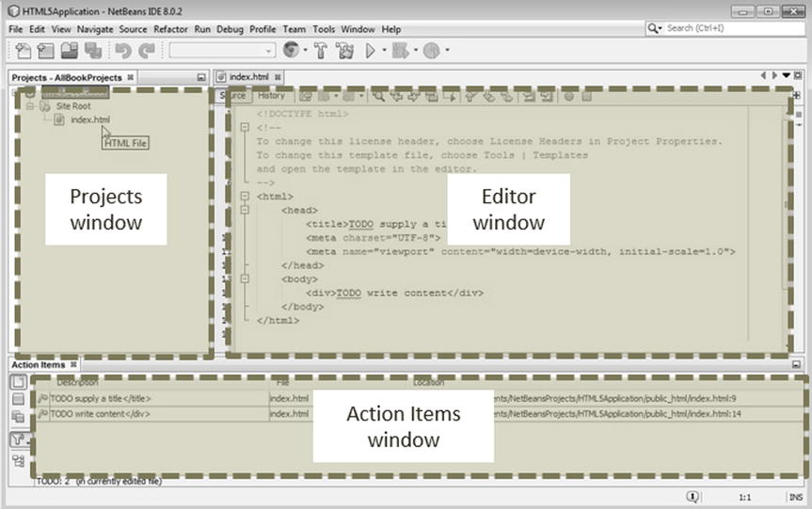
Task: Open the Window menu
Action: click(358, 29)
